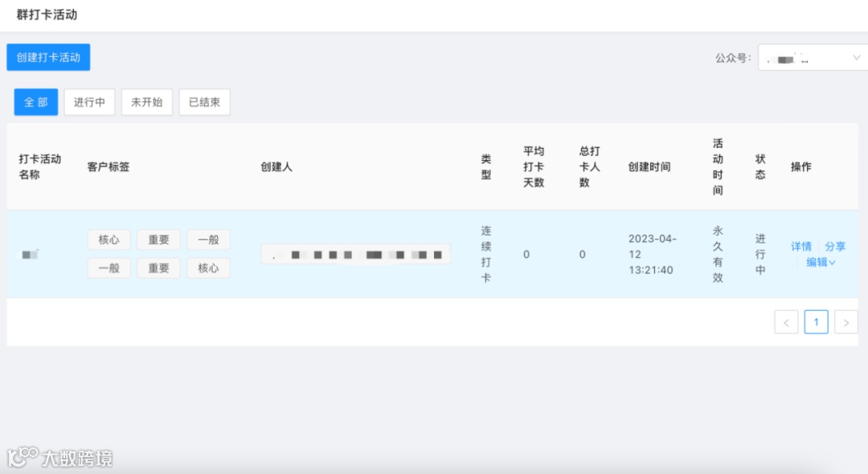The width and height of the screenshot is (868, 474).
Task: Select page 1 in pagination
Action: (x=816, y=322)
